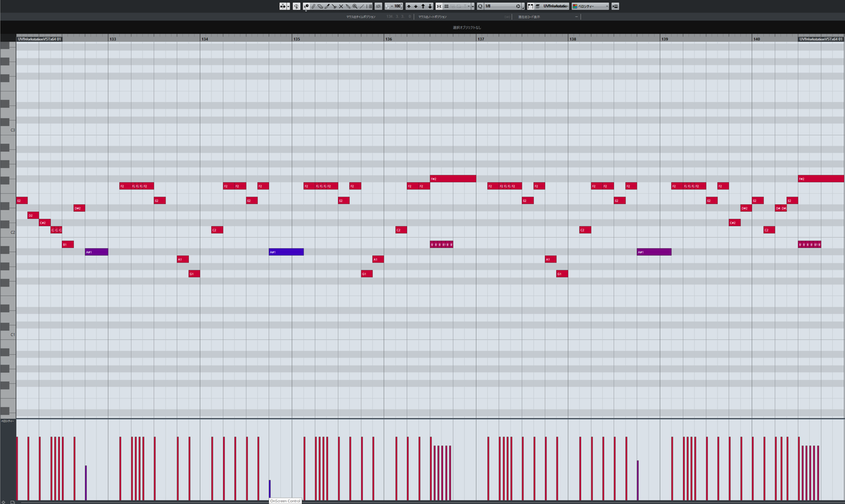The image size is (845, 504).
Task: Select the Split knife tool
Action: pyautogui.click(x=334, y=6)
